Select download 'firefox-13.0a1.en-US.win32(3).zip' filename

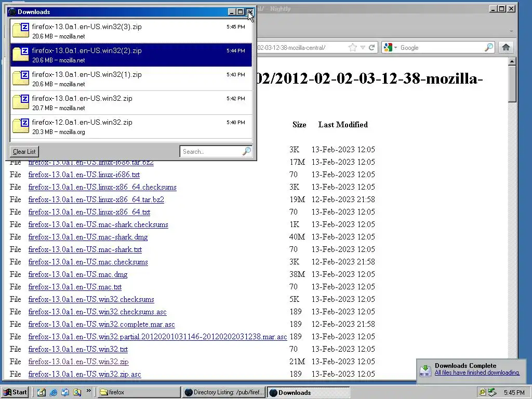point(87,27)
